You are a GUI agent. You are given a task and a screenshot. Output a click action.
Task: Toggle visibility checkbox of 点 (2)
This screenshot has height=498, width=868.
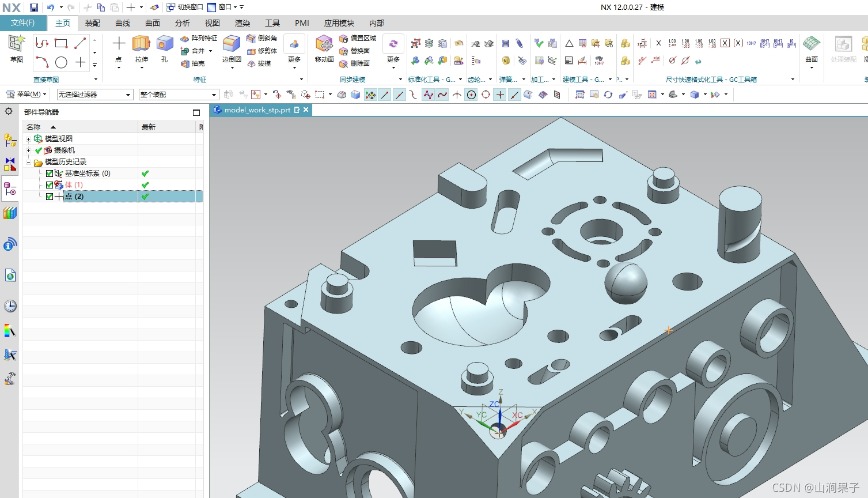point(50,197)
